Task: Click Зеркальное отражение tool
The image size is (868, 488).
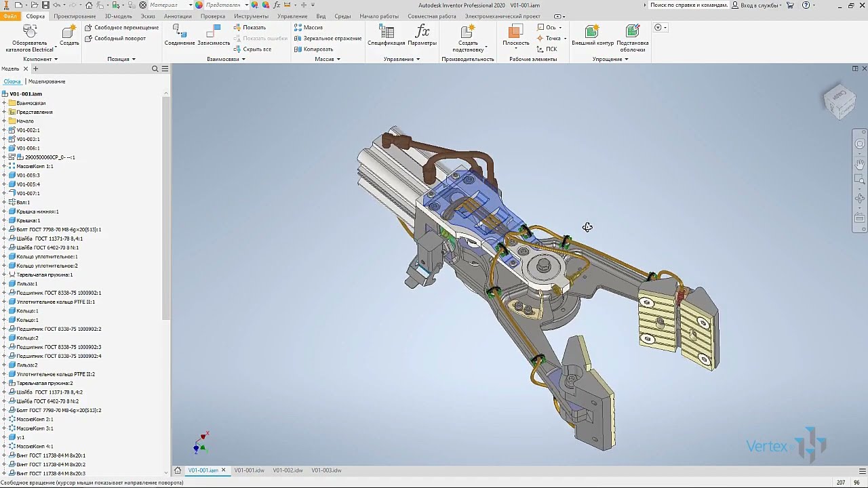Action: click(x=328, y=39)
